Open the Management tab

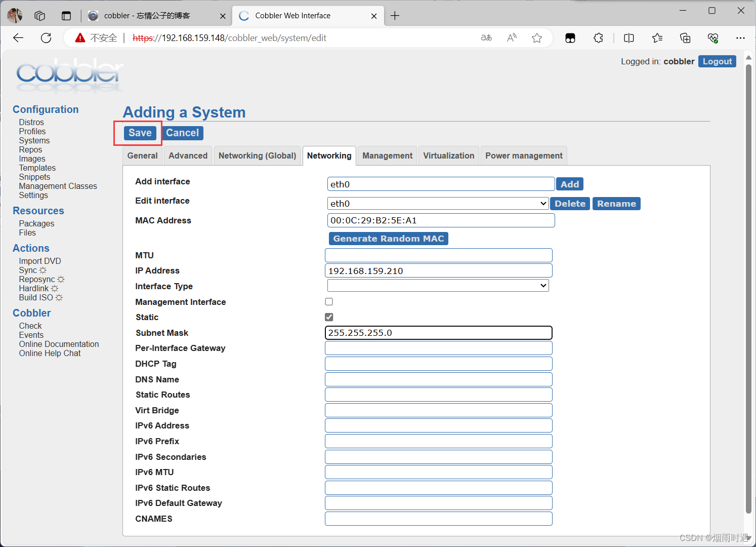click(388, 156)
